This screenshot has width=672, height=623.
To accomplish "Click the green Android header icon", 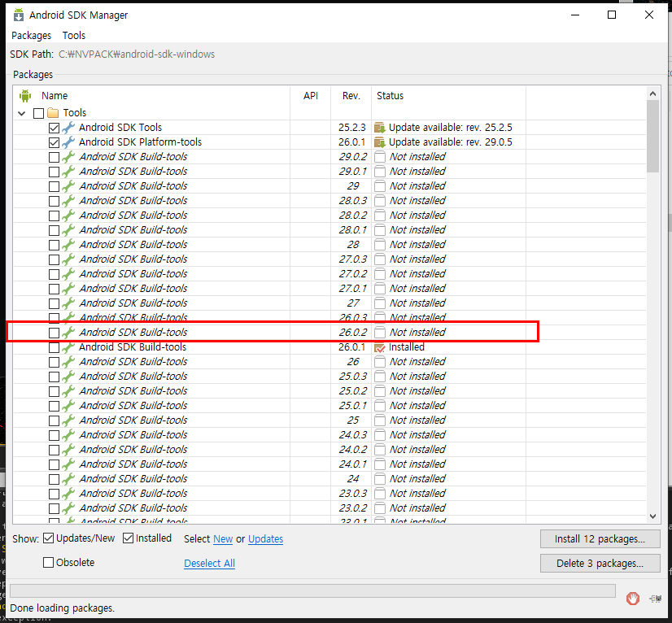I will click(25, 95).
